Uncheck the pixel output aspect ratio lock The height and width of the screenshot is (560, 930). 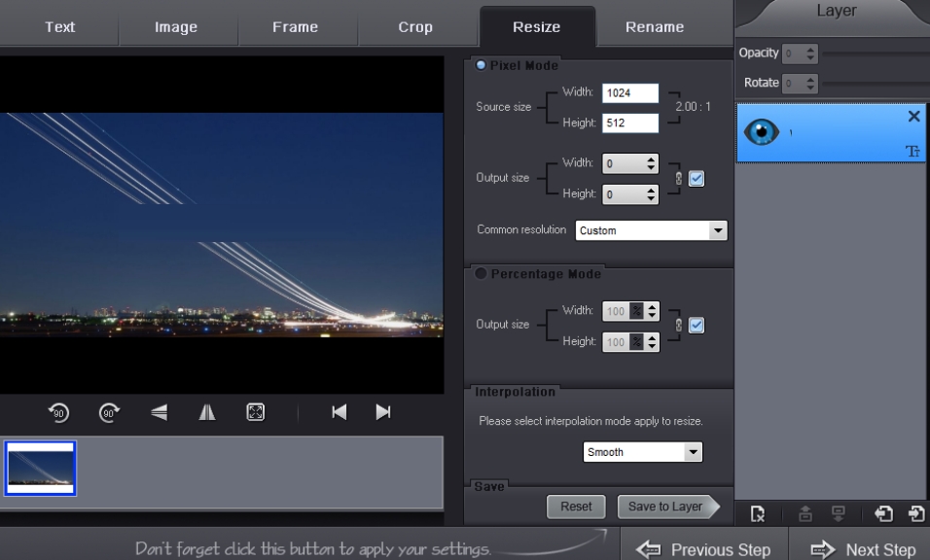(x=697, y=178)
